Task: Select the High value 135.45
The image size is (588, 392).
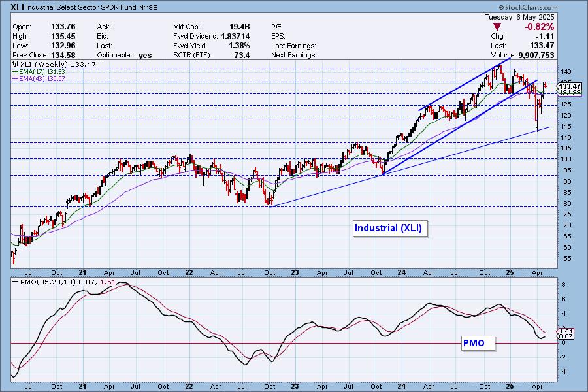Action: [x=63, y=37]
